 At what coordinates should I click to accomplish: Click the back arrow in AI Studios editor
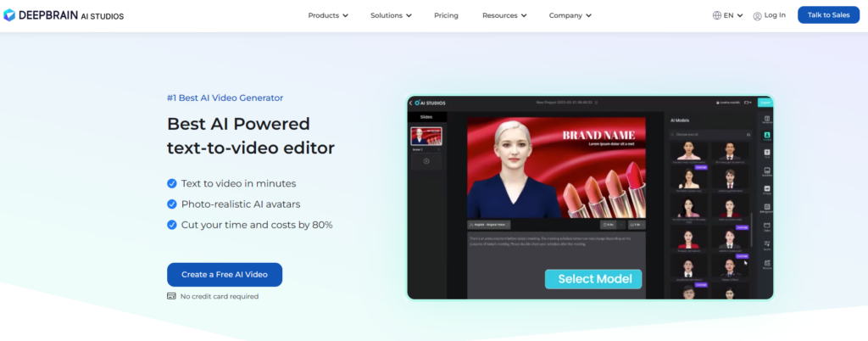click(411, 103)
